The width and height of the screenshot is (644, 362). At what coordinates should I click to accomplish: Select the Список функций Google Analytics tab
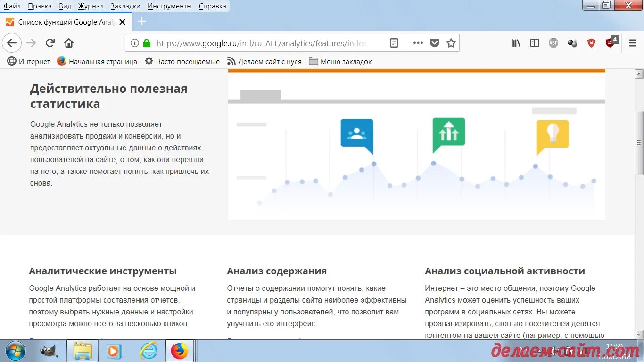coord(66,22)
